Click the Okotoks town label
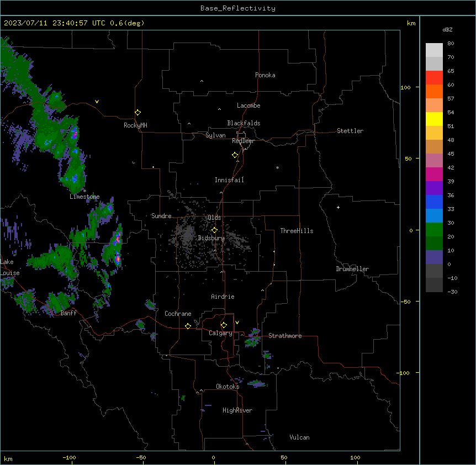Viewport: 476px width, 465px height. click(x=228, y=387)
